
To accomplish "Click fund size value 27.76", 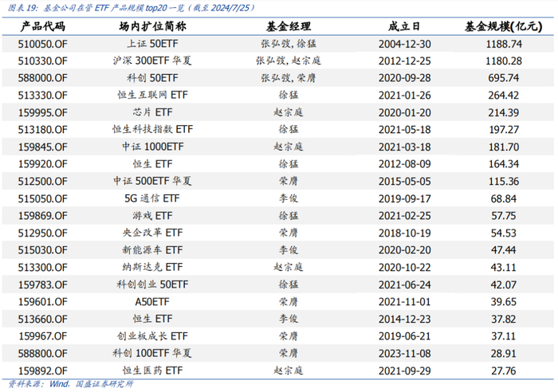I will click(x=504, y=371).
